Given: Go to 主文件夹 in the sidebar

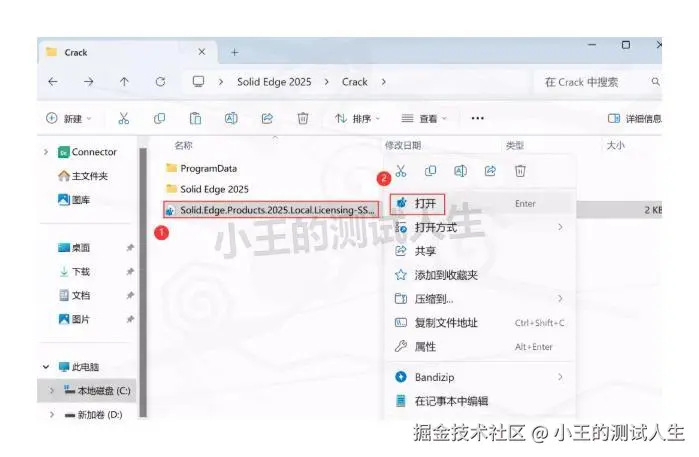Looking at the screenshot, I should coord(83,176).
